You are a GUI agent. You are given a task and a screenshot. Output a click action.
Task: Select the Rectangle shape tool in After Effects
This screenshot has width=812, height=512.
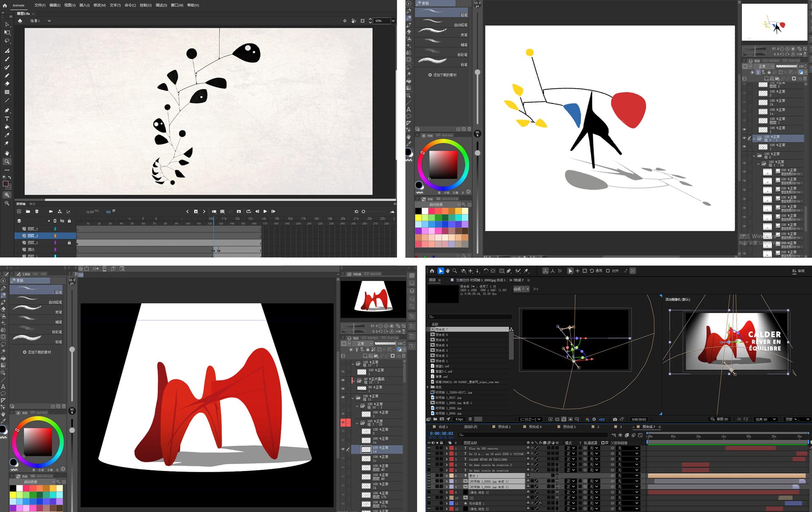[x=502, y=271]
